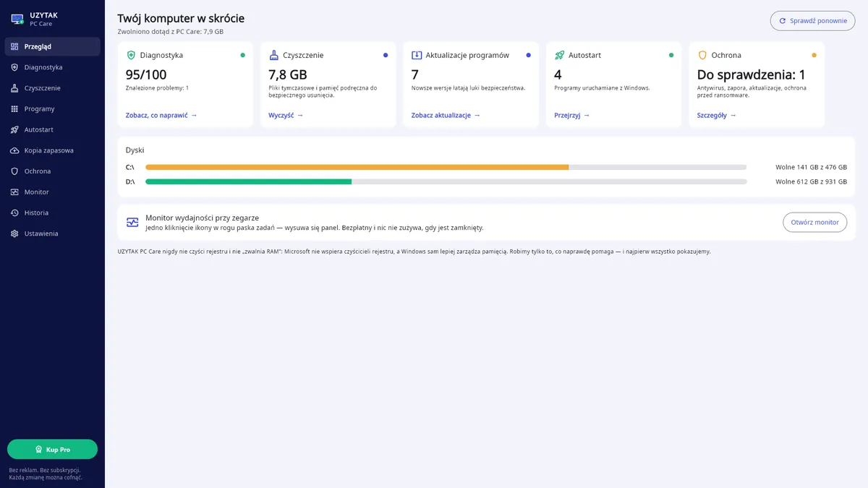The height and width of the screenshot is (488, 868).
Task: Click the orange C:\ disk usage bar
Action: (x=357, y=167)
